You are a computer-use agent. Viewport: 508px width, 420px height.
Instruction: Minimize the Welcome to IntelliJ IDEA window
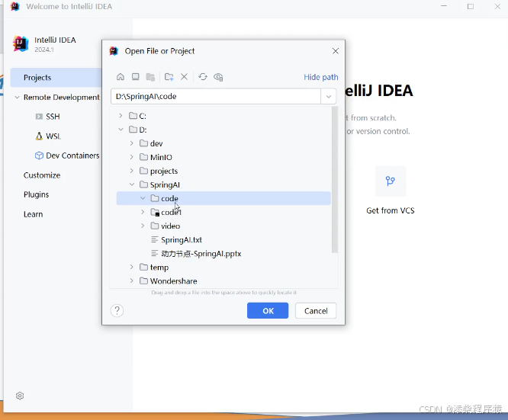(444, 6)
